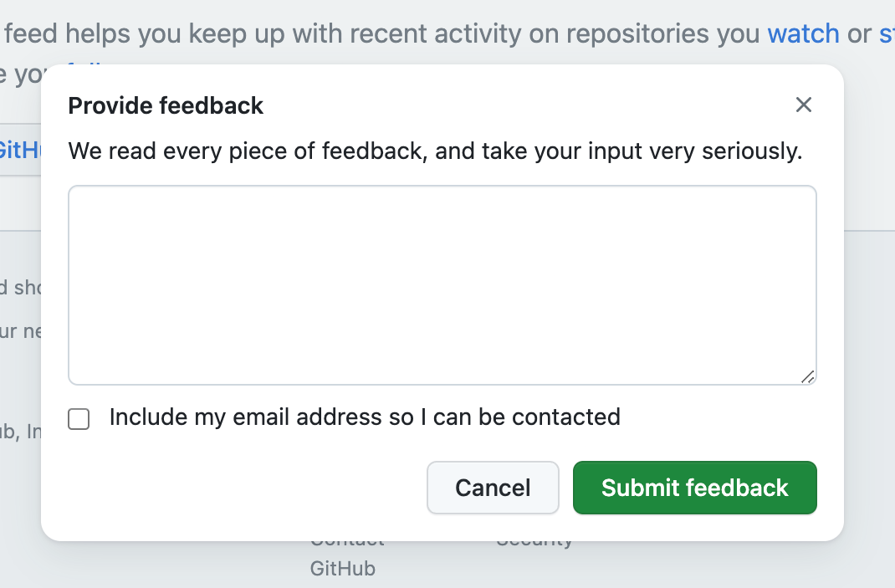Click Cancel to abandon the feedback form
The width and height of the screenshot is (895, 588).
[x=493, y=488]
